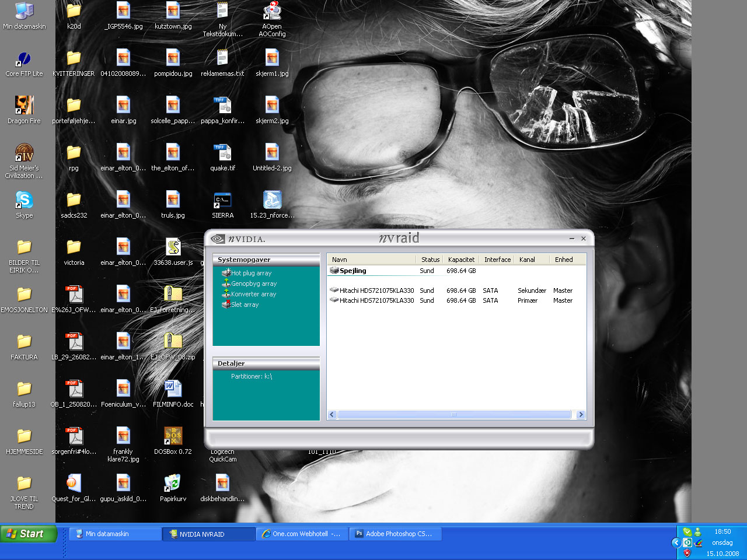Click the NVIDIA eye logo in NVRAID
This screenshot has width=747, height=560.
pos(218,239)
